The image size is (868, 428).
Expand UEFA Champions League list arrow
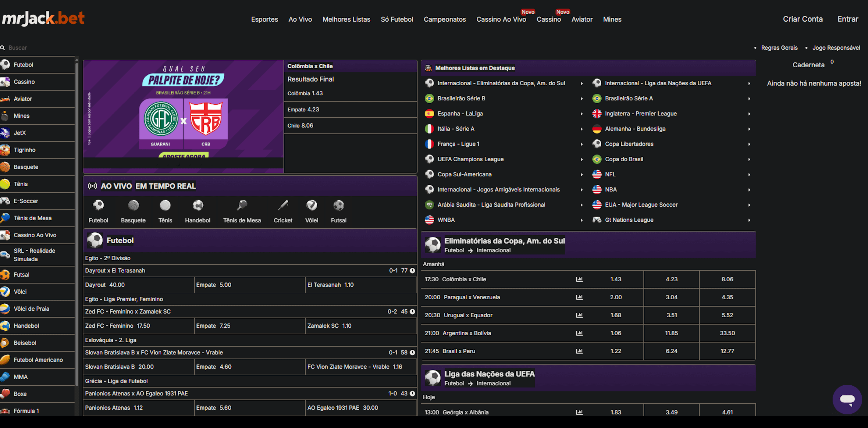582,159
